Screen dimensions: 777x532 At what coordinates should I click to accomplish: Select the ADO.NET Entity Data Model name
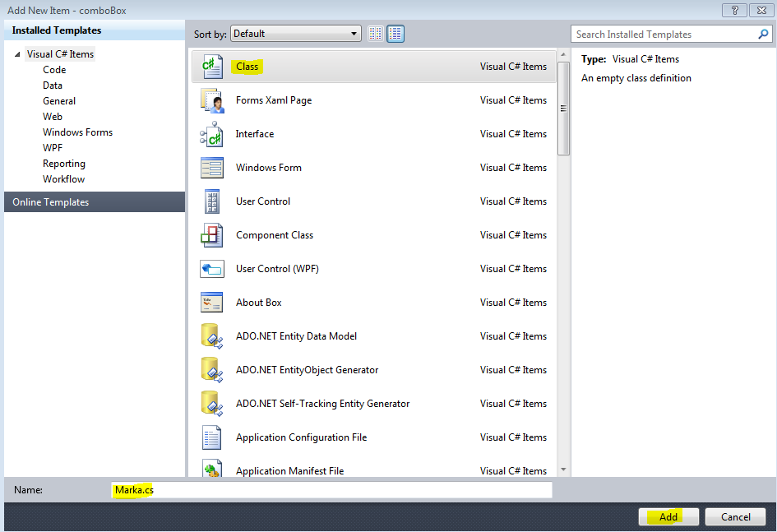(x=296, y=335)
